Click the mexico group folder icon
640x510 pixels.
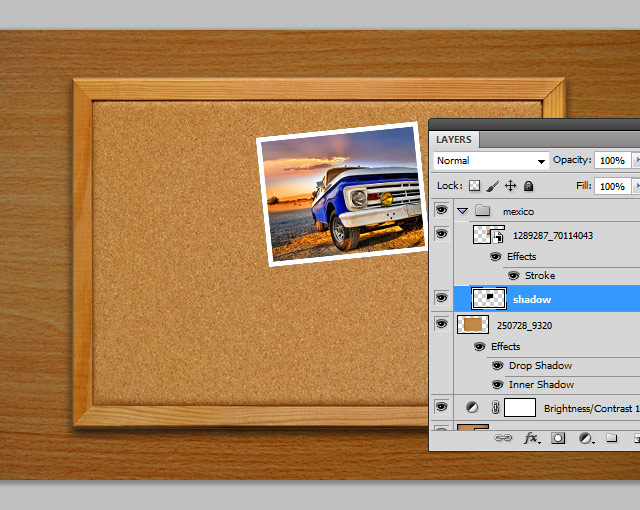click(x=482, y=211)
